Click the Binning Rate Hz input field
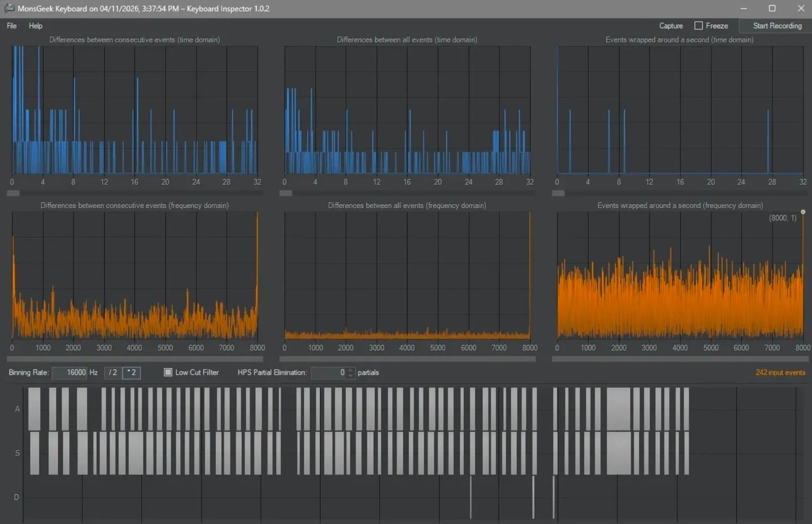 pyautogui.click(x=70, y=373)
